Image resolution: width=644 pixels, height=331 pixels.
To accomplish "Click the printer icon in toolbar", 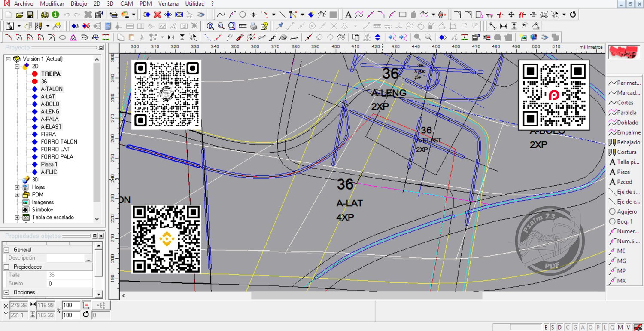I will click(254, 26).
